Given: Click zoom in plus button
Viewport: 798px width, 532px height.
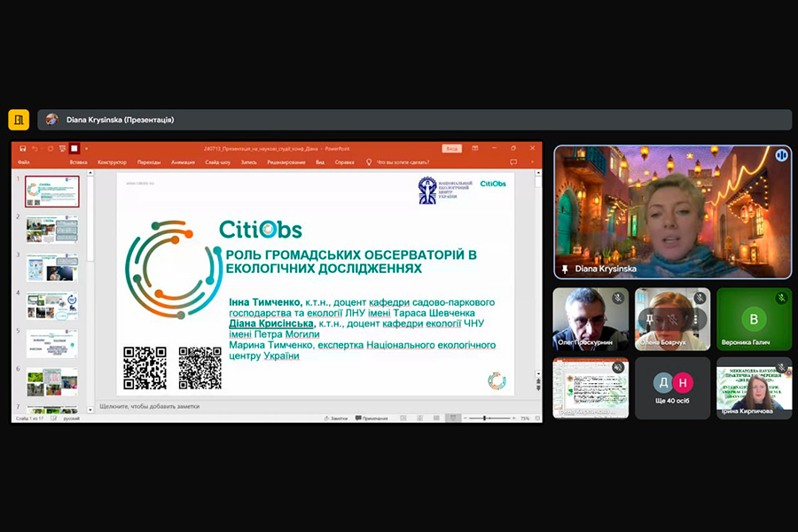Looking at the screenshot, I should [x=513, y=419].
